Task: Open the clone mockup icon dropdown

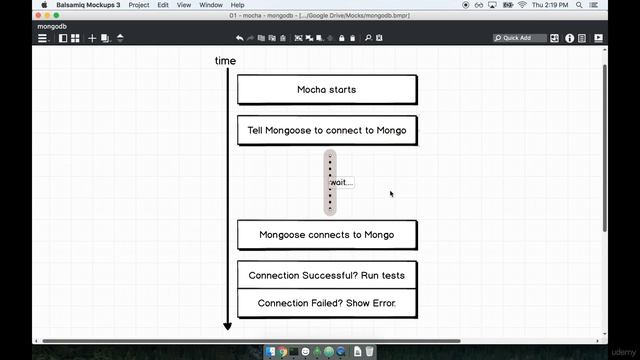Action: click(x=105, y=38)
